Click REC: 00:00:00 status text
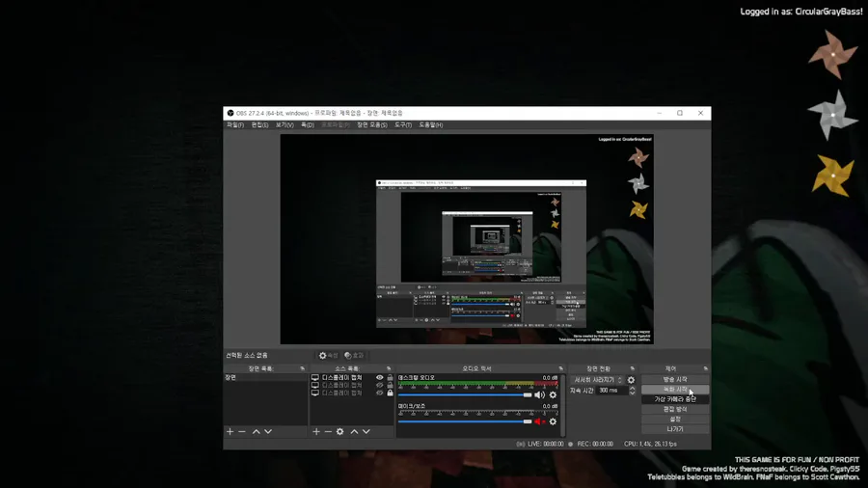Viewport: 868px width, 488px height. point(595,444)
